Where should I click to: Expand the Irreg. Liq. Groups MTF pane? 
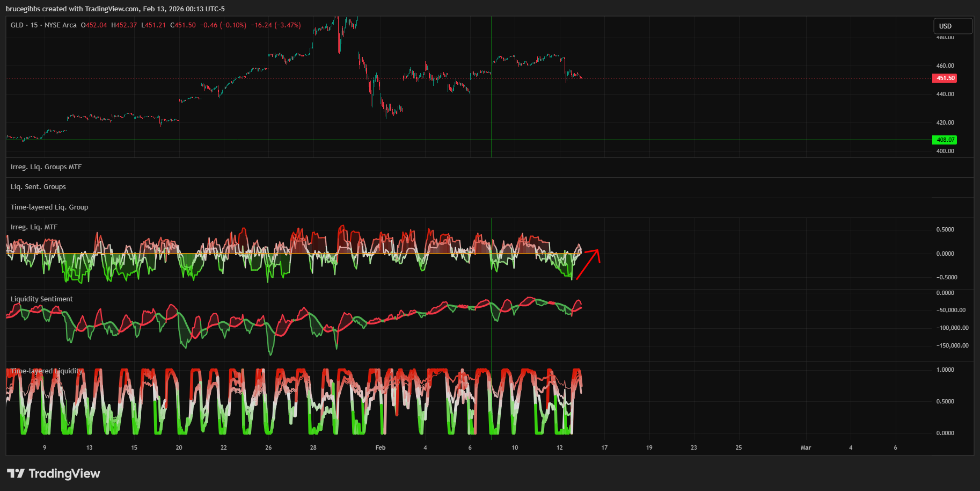tap(46, 167)
